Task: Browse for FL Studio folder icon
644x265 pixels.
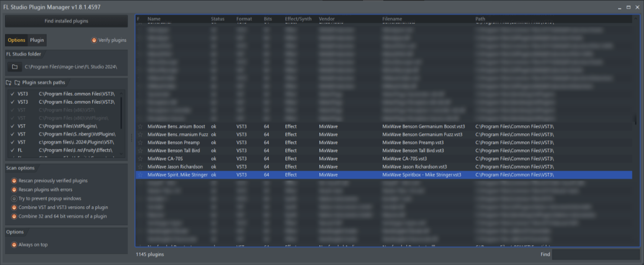Action: pos(15,67)
